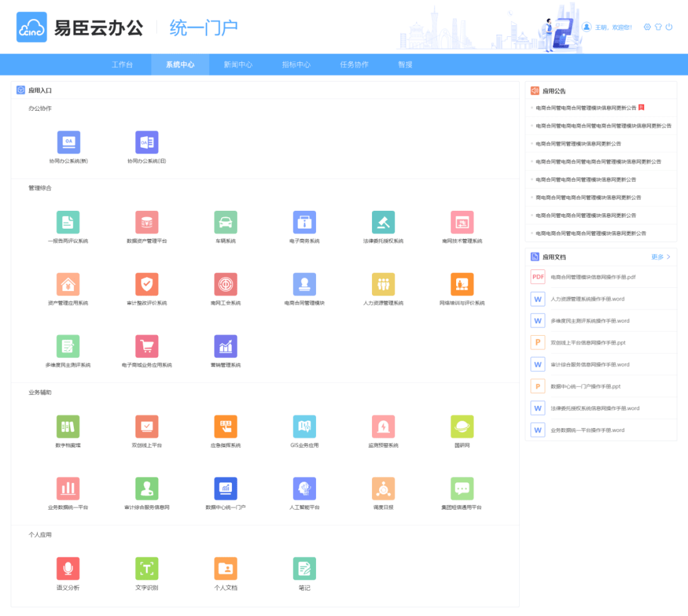Open the 车辆系统 car icon
688x616 pixels.
coord(226,222)
